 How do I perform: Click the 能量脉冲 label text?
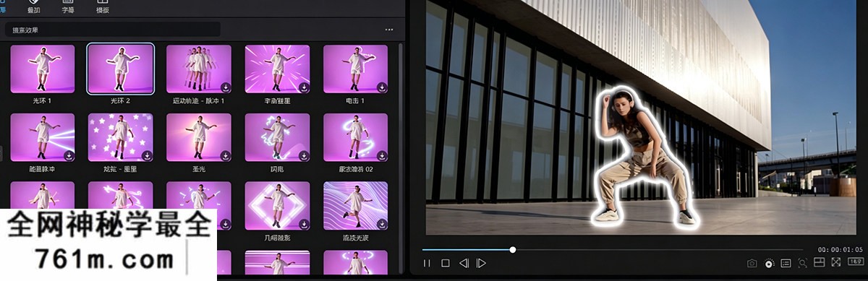click(x=43, y=169)
